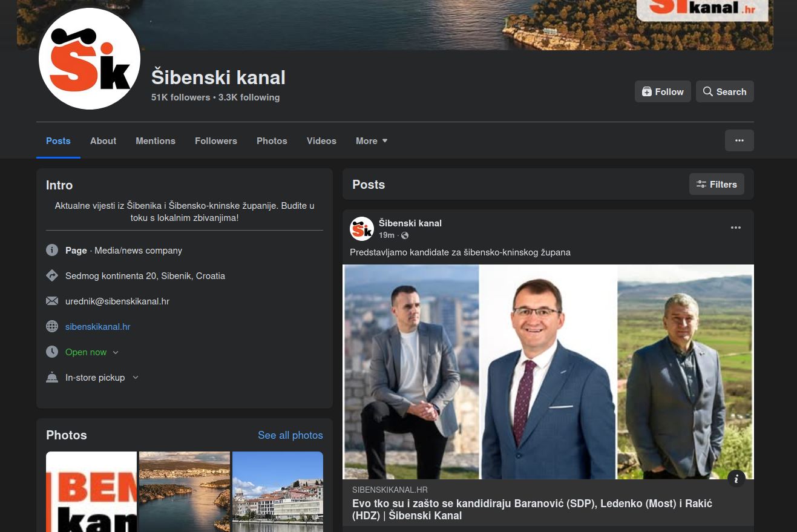
Task: Open the coastal aerial photo thumbnail
Action: 185,491
